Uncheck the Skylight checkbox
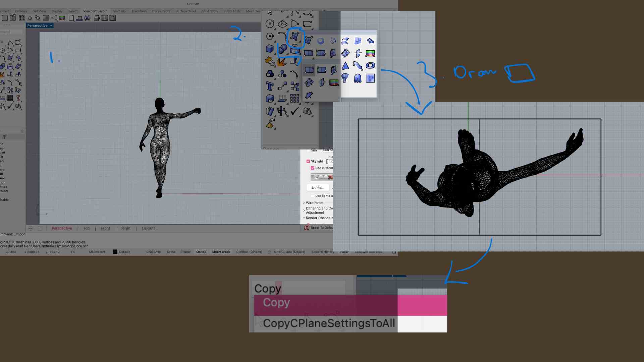Viewport: 644px width, 362px height. click(x=308, y=161)
